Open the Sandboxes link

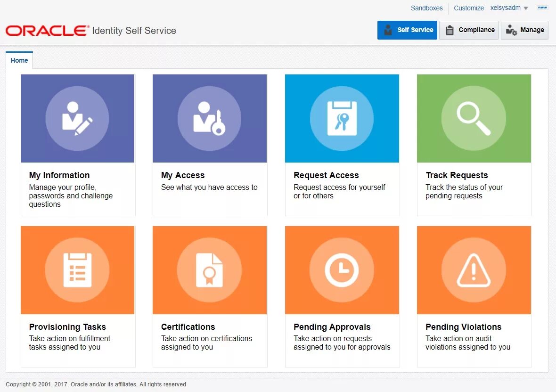(426, 8)
